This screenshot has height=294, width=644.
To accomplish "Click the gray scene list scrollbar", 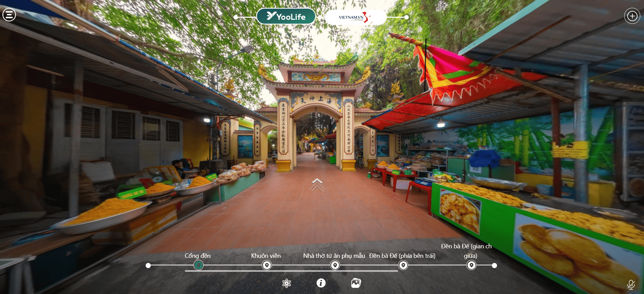I will coord(291,271).
